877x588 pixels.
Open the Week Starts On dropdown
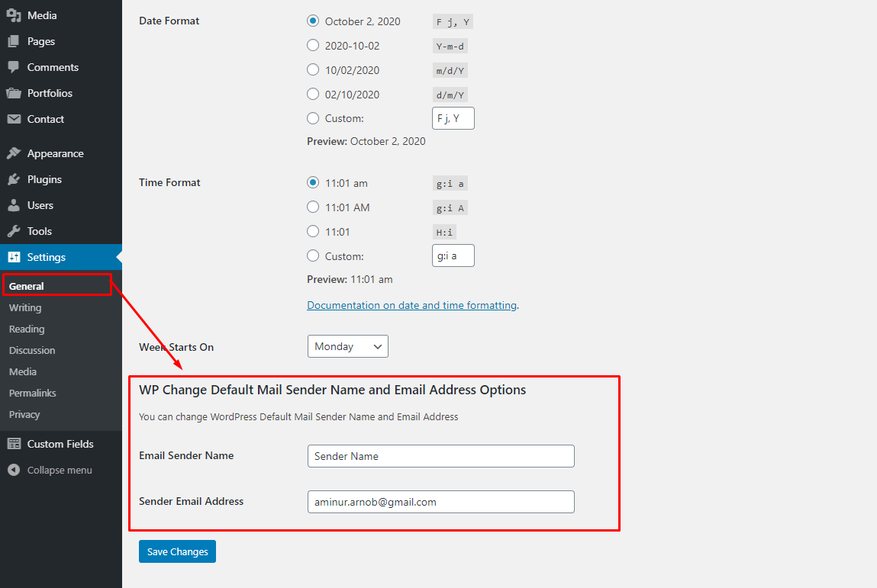[x=348, y=346]
